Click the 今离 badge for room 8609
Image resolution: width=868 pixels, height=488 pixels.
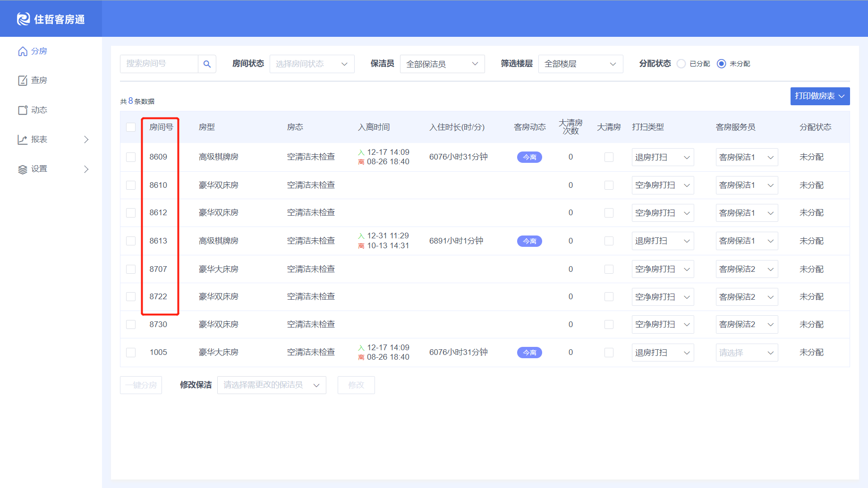tap(529, 157)
